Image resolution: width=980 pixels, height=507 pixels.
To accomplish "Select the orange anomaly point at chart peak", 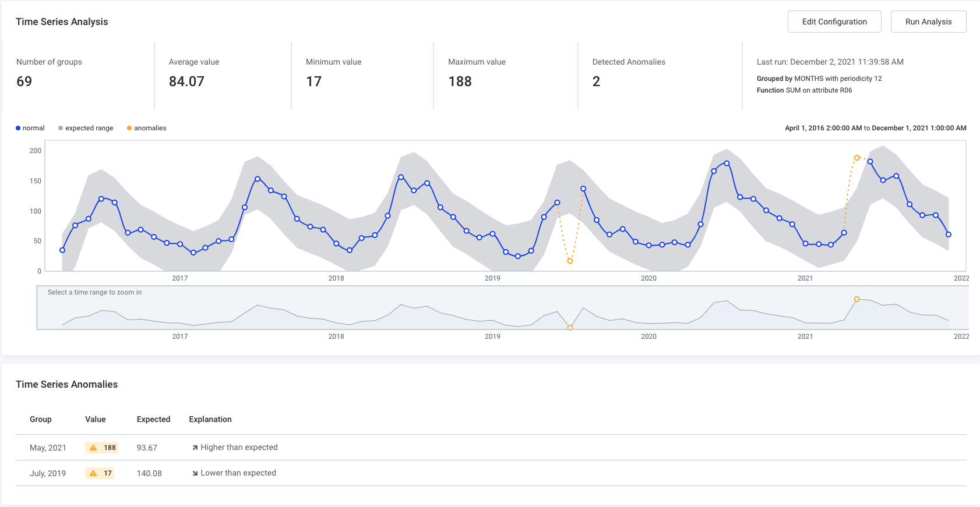I will [x=856, y=158].
